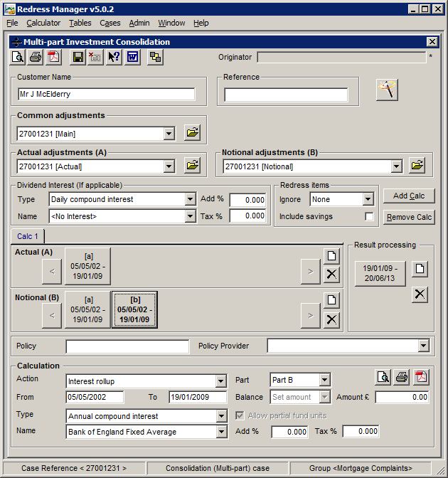The height and width of the screenshot is (478, 448).
Task: Export to Word document icon
Action: (132, 57)
